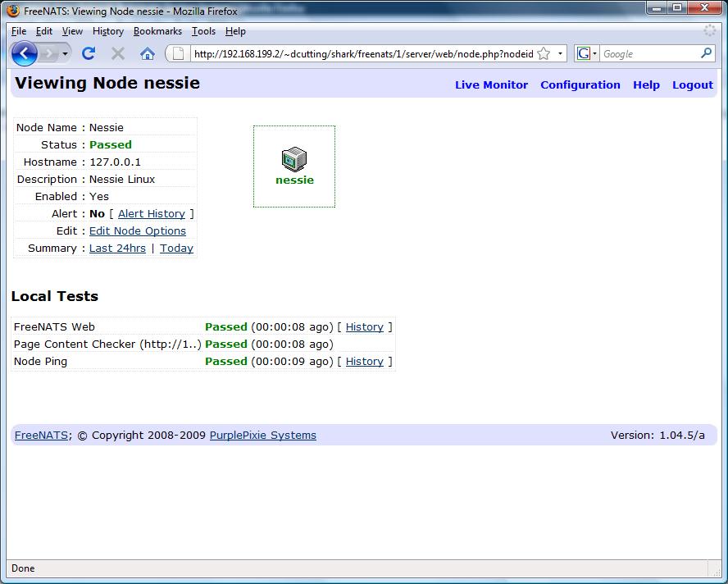
Task: Click inside the Google search field
Action: 648,53
